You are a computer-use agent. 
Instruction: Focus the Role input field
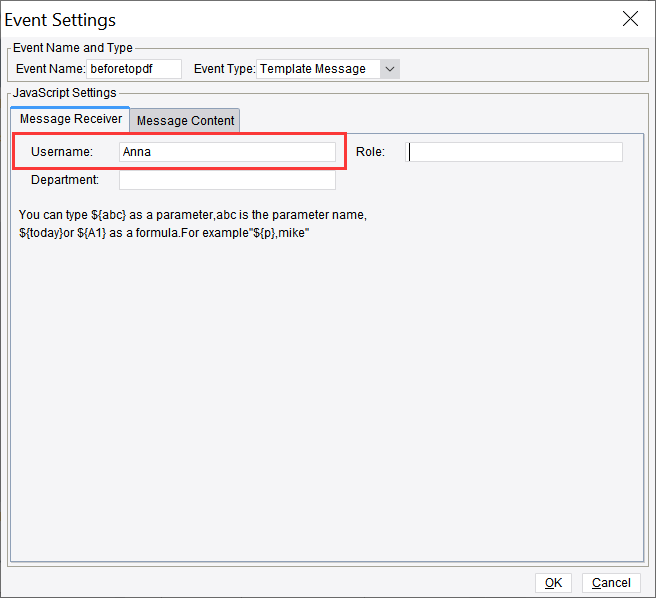pyautogui.click(x=514, y=152)
